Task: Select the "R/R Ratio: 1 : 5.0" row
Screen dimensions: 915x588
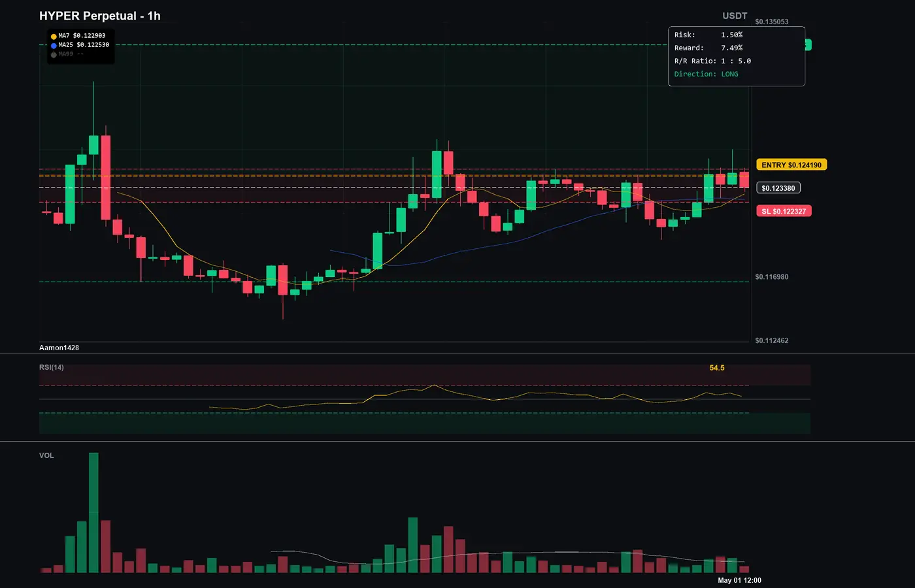Action: point(713,61)
